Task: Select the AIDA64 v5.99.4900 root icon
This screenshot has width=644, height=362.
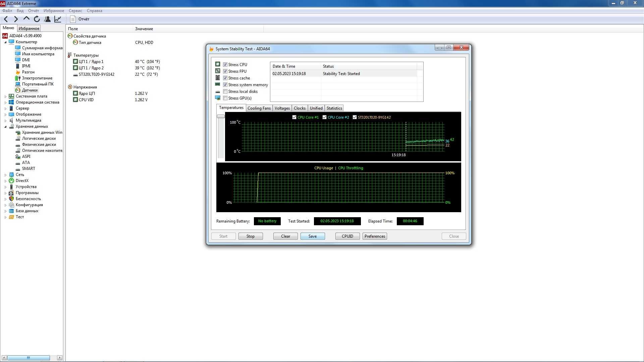Action: click(x=5, y=36)
